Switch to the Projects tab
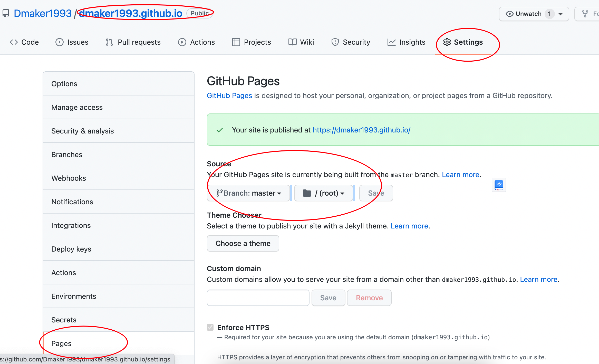This screenshot has height=364, width=599. point(252,42)
